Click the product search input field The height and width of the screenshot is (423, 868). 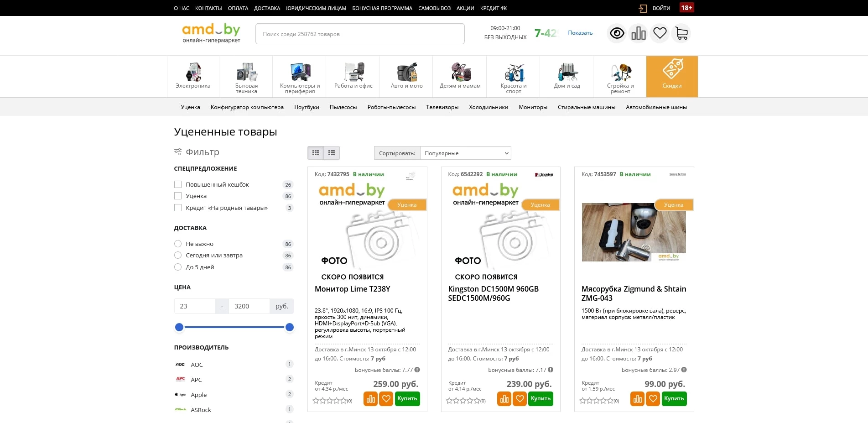pos(360,33)
